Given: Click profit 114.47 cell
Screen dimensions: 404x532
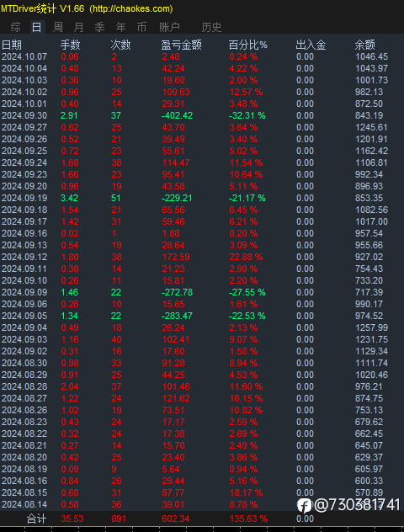Looking at the screenshot, I should (176, 162).
